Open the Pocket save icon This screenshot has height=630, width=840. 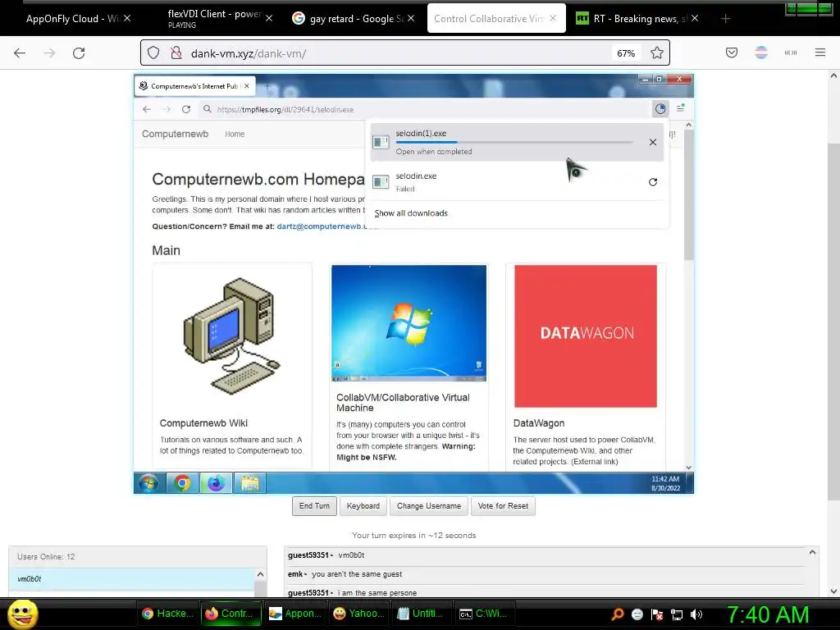coord(731,52)
